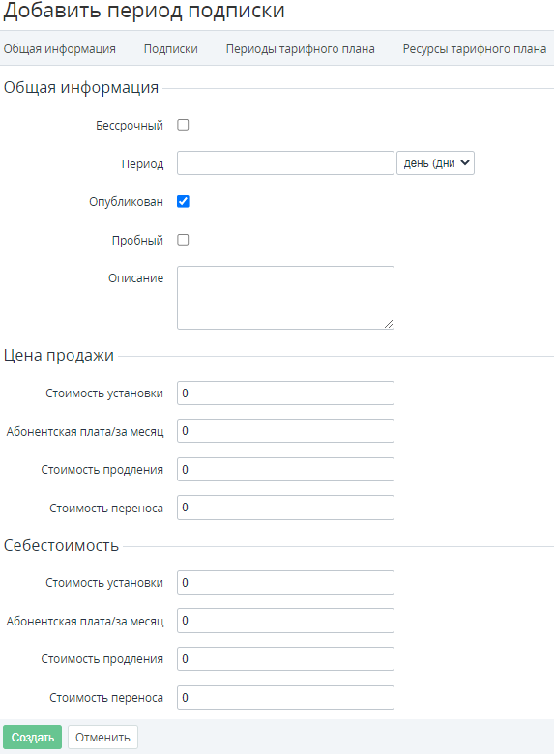Click the green Создать button
The height and width of the screenshot is (756, 554).
32,738
